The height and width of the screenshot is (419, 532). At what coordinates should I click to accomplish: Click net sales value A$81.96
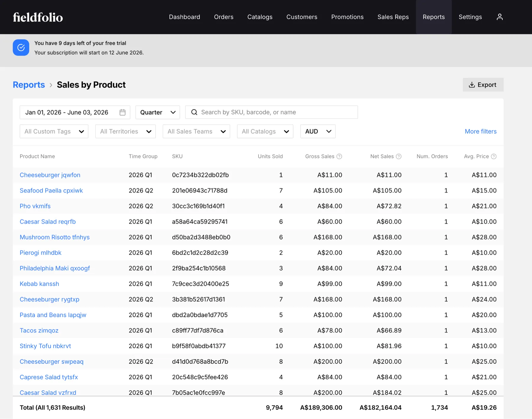(x=389, y=346)
